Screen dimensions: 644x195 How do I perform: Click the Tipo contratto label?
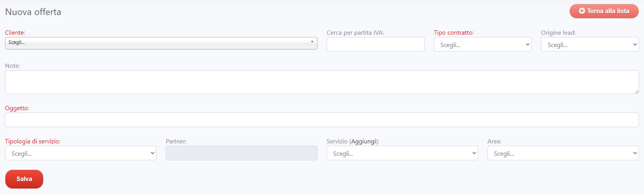tap(454, 33)
